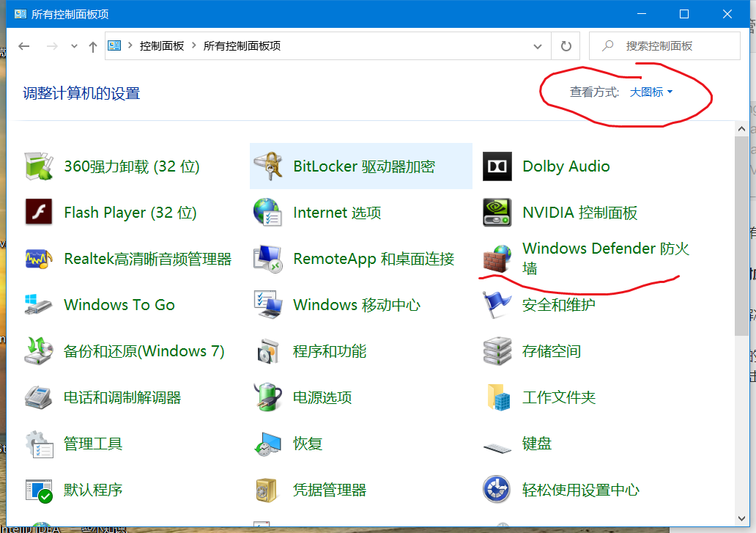This screenshot has height=533, width=756.
Task: Go up one level with the up arrow
Action: pos(92,46)
